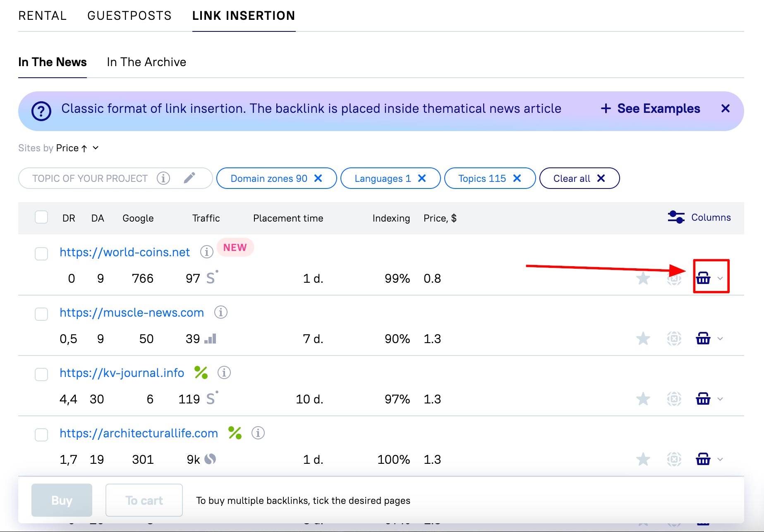Image resolution: width=764 pixels, height=532 pixels.
Task: Add world-coins.net to cart via basket icon
Action: (x=703, y=278)
